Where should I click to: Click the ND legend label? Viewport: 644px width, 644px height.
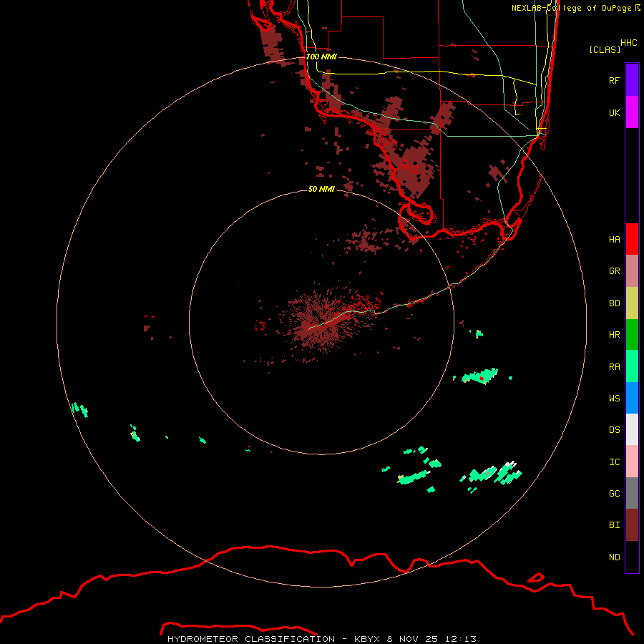[x=614, y=557]
